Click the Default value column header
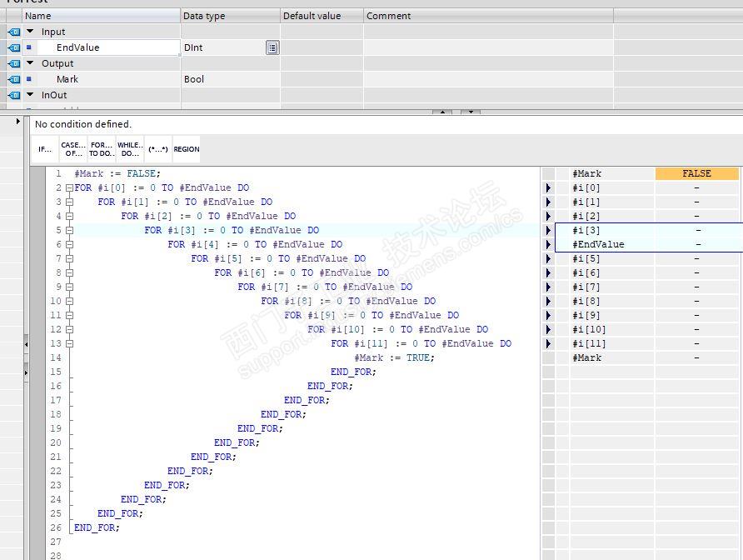Screen dimensions: 743x560 point(322,16)
